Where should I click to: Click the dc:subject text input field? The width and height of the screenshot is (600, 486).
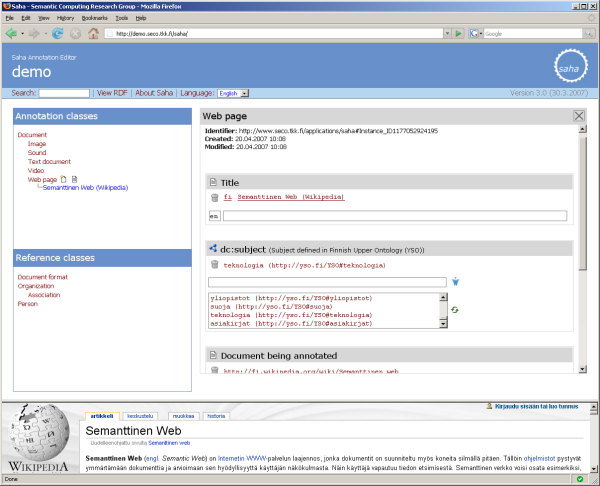327,282
